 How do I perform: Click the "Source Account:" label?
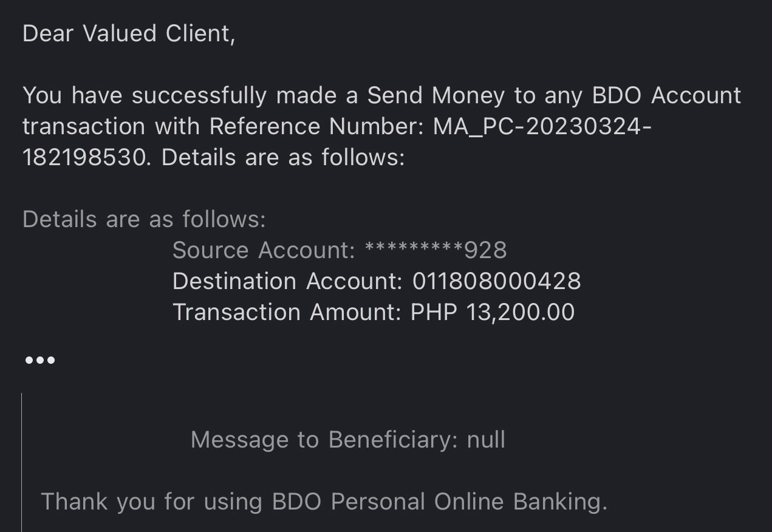coord(264,250)
